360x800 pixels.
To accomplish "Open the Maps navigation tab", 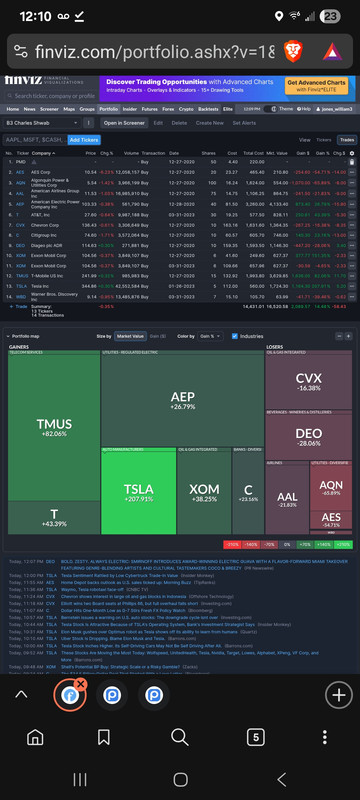I will coord(69,109).
